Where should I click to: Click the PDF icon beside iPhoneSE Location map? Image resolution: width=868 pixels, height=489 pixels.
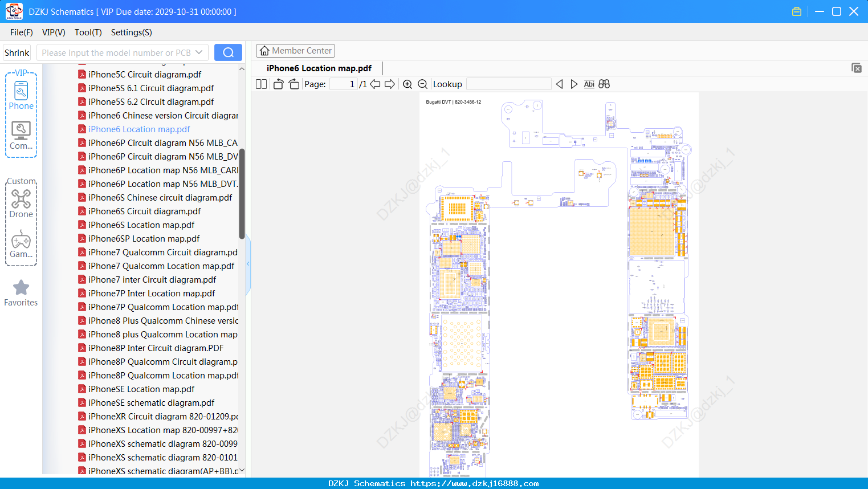(x=82, y=389)
